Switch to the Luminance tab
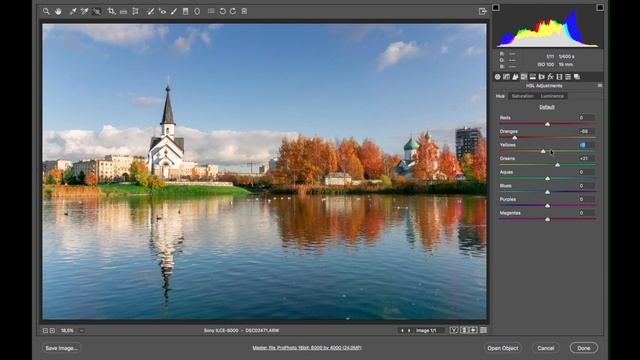 coord(552,96)
